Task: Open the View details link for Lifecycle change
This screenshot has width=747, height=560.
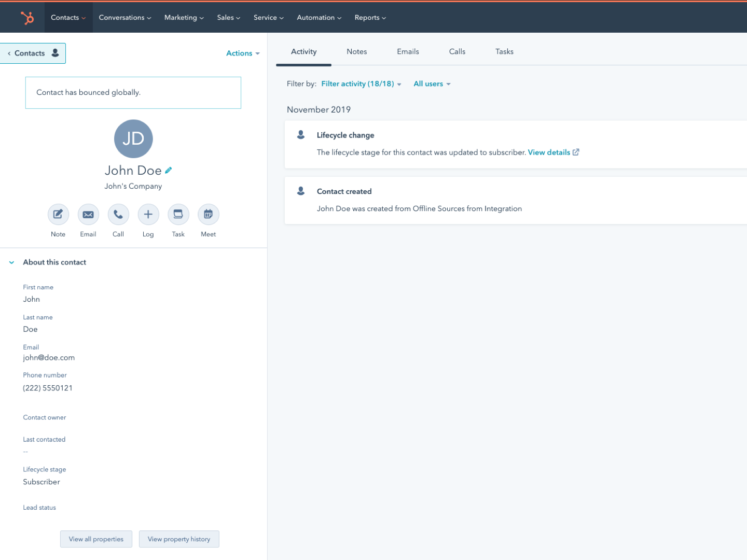Action: pos(554,152)
